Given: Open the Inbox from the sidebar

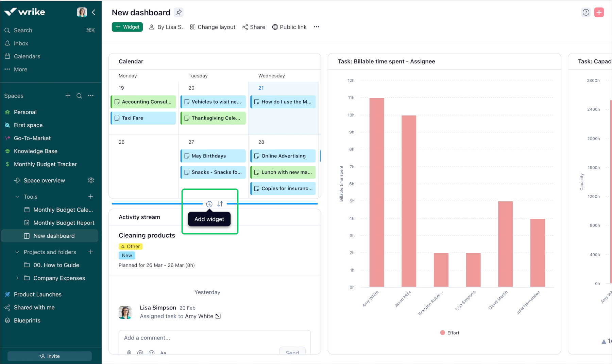Looking at the screenshot, I should [x=21, y=43].
